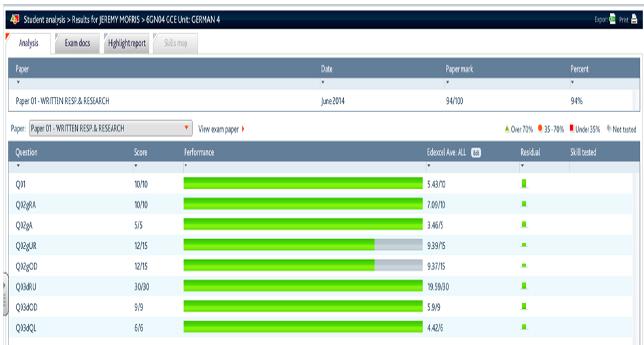Click the Q02gUR residual indicator
This screenshot has width=644, height=345.
[524, 245]
